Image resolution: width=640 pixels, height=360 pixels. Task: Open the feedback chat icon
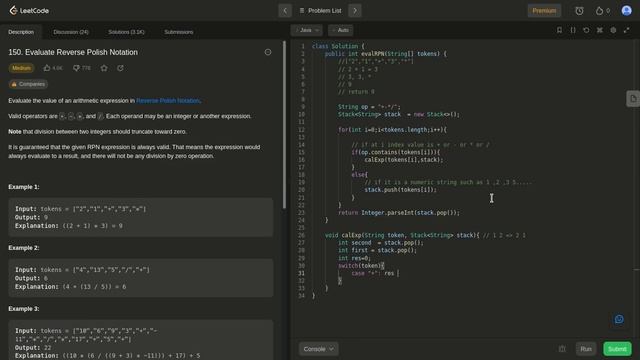[619, 319]
